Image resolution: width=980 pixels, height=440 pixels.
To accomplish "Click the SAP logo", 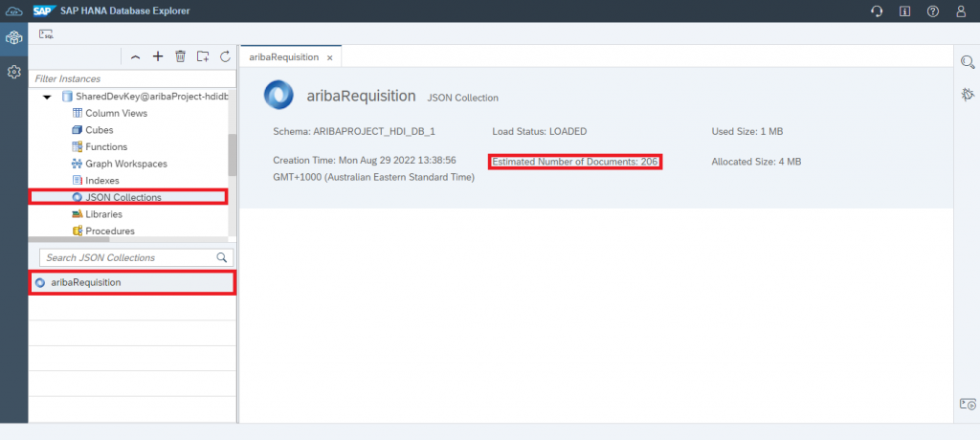I will pos(45,11).
